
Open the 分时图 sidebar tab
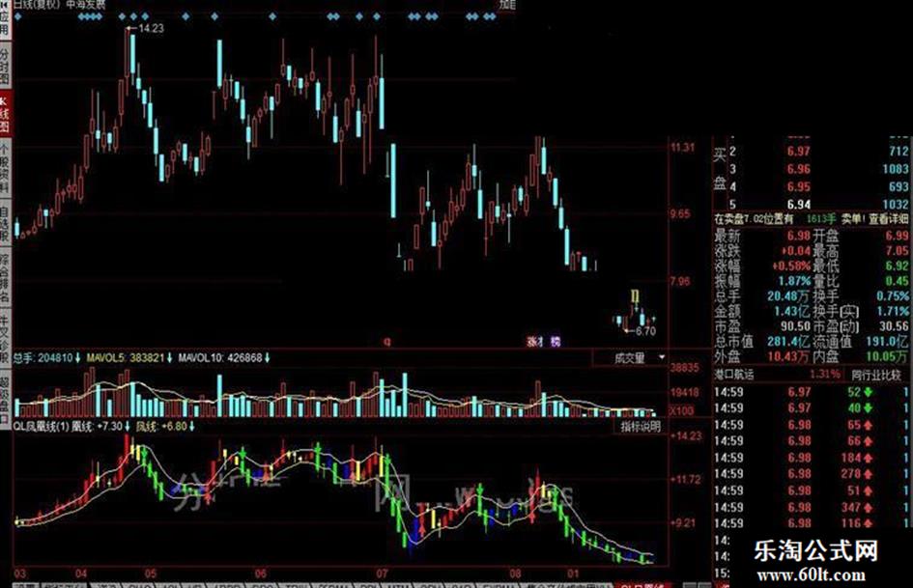5,67
